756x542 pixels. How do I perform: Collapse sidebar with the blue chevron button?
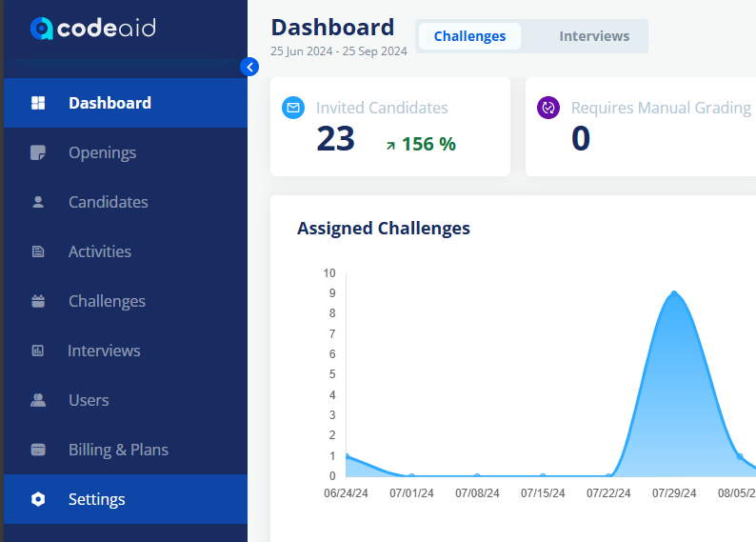[249, 67]
